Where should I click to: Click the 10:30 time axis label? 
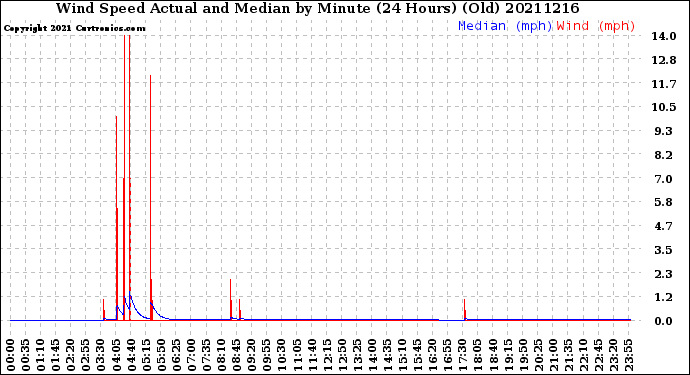coord(282,354)
